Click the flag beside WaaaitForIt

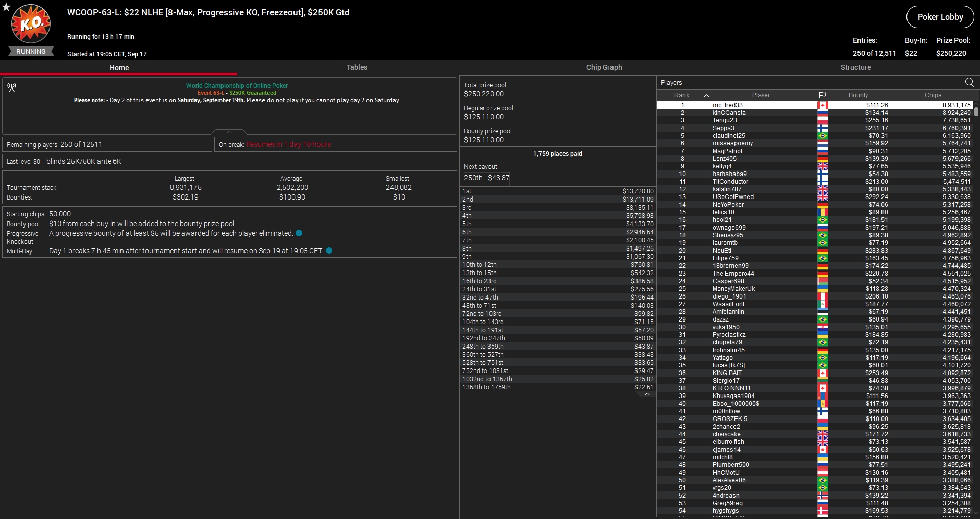click(822, 304)
